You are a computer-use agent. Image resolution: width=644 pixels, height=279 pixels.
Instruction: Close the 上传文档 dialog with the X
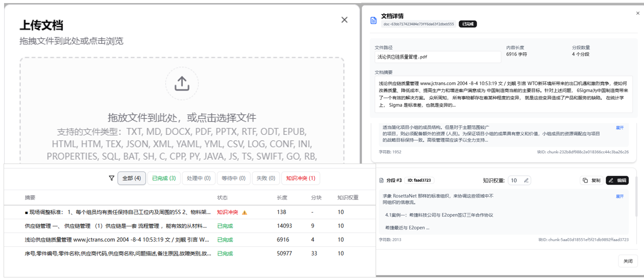click(x=344, y=20)
